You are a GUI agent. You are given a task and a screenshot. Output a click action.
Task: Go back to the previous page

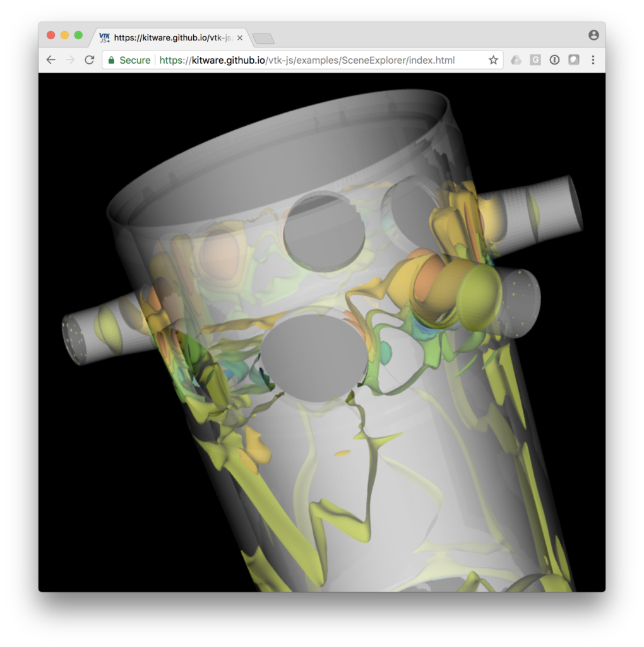[51, 60]
